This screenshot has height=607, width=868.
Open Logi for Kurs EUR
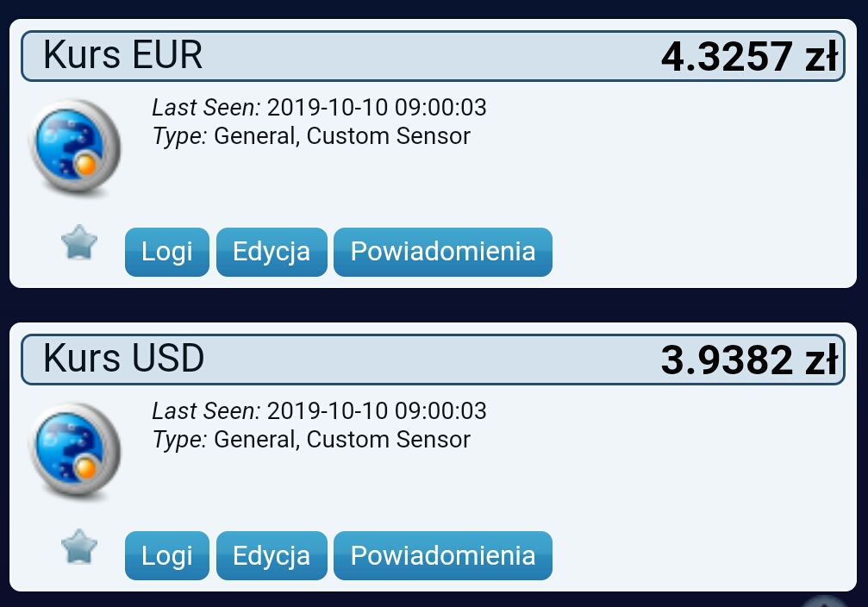(167, 252)
